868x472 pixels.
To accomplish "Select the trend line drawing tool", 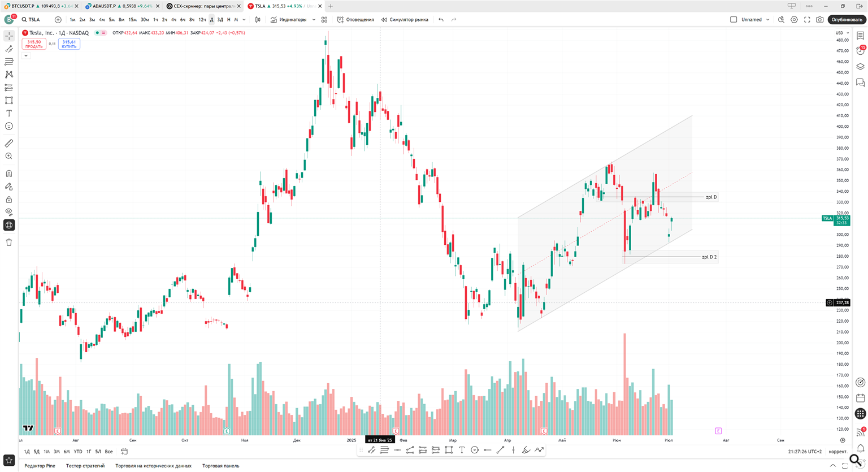I will tap(9, 49).
